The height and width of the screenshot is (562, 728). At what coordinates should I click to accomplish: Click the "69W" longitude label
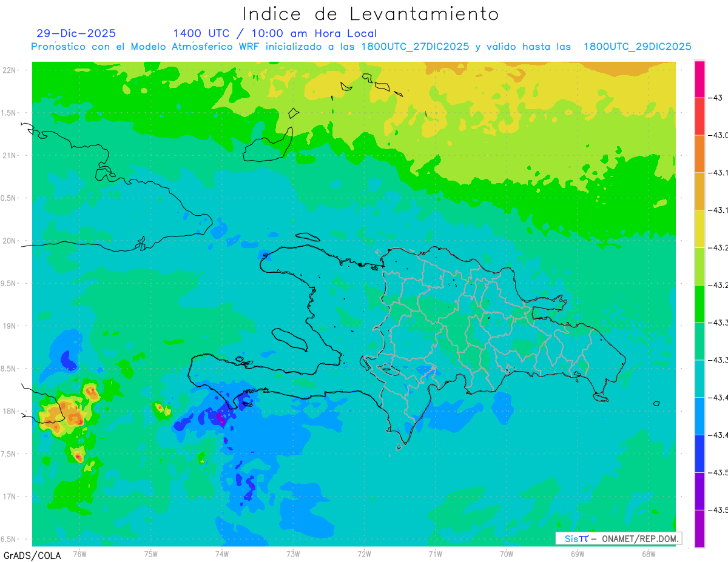pos(578,554)
